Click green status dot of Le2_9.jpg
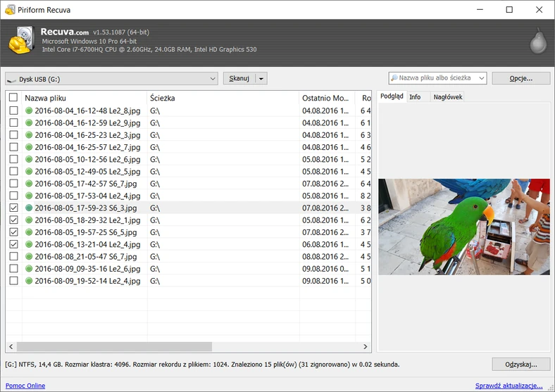 [x=29, y=122]
